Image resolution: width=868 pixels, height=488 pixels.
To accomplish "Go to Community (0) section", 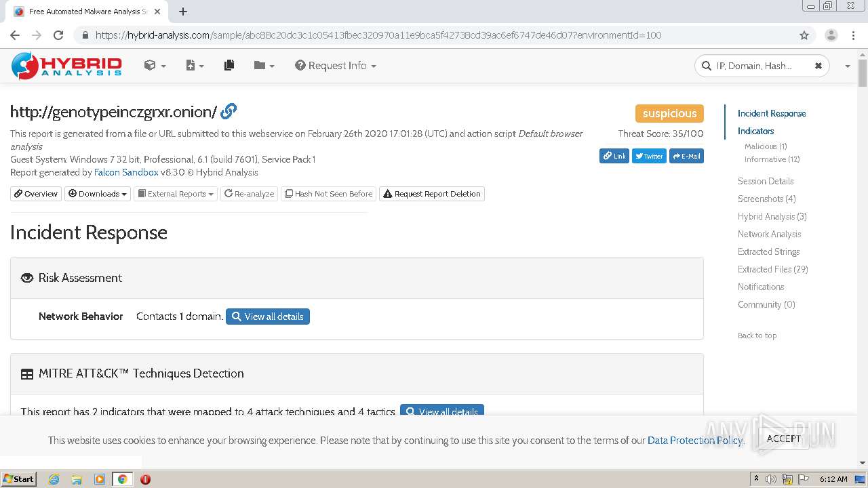I will coord(766,304).
